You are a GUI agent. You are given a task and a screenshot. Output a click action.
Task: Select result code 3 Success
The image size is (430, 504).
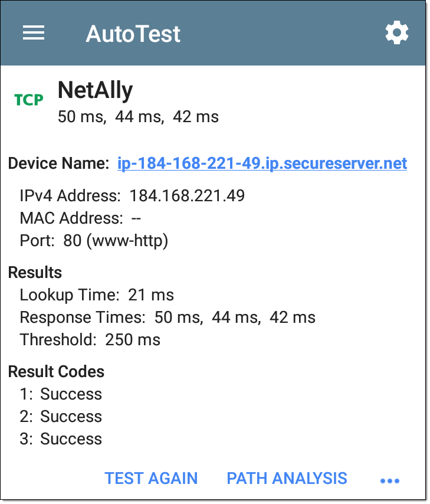61,439
